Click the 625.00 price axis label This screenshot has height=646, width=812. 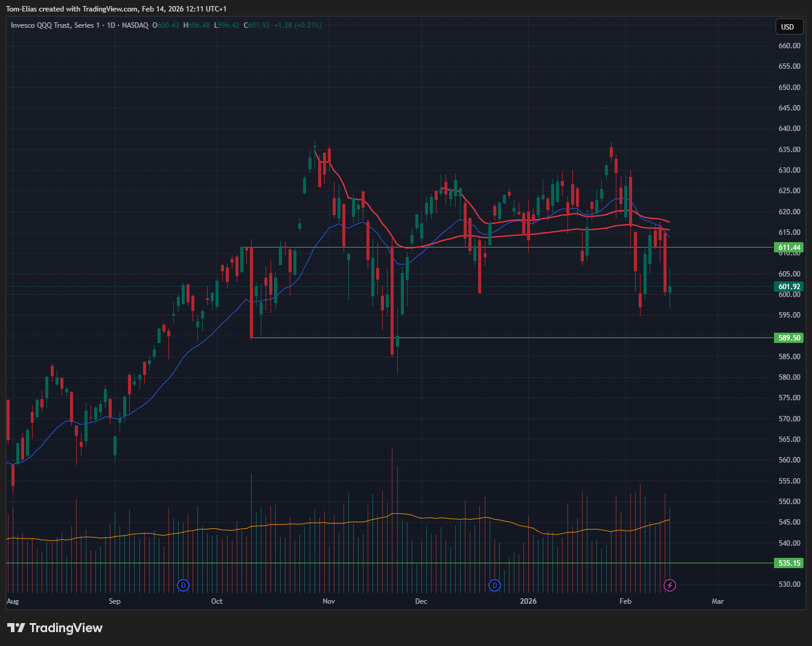click(789, 191)
